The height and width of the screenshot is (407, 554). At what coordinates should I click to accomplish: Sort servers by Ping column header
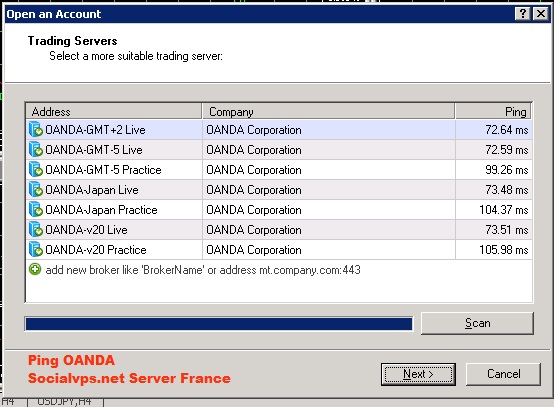(x=493, y=111)
